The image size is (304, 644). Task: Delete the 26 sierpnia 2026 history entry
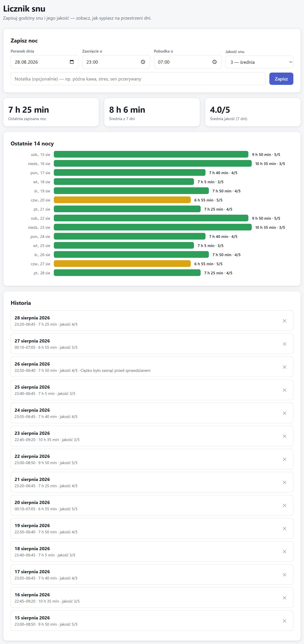(285, 367)
